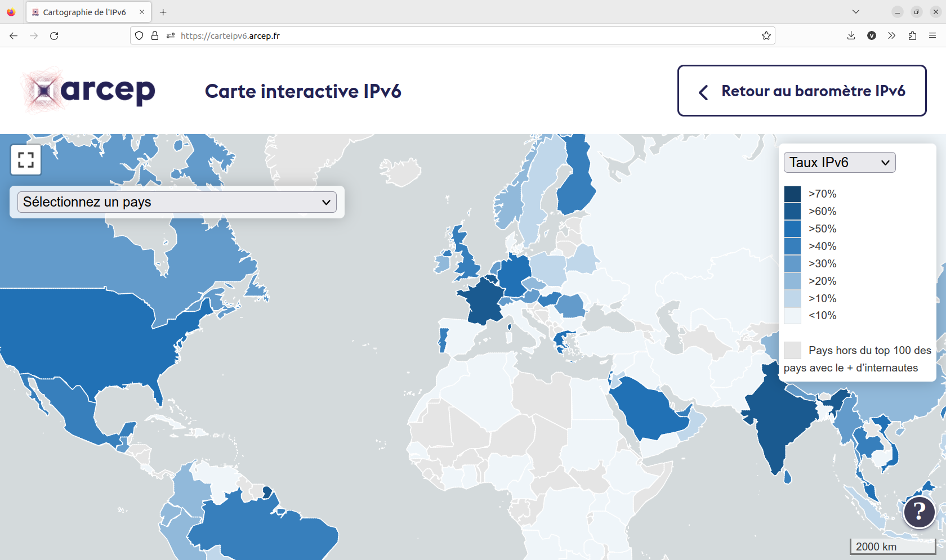
Task: Show site security padlock info
Action: (155, 36)
